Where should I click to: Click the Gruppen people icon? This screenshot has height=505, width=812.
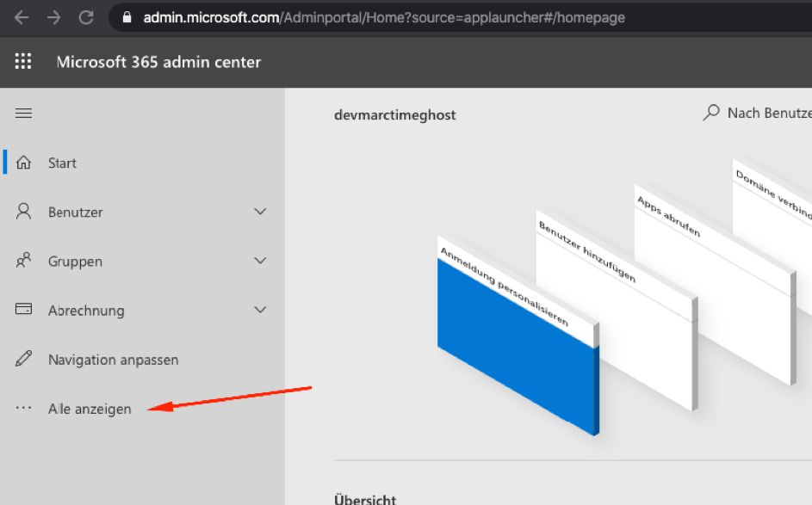click(x=23, y=261)
